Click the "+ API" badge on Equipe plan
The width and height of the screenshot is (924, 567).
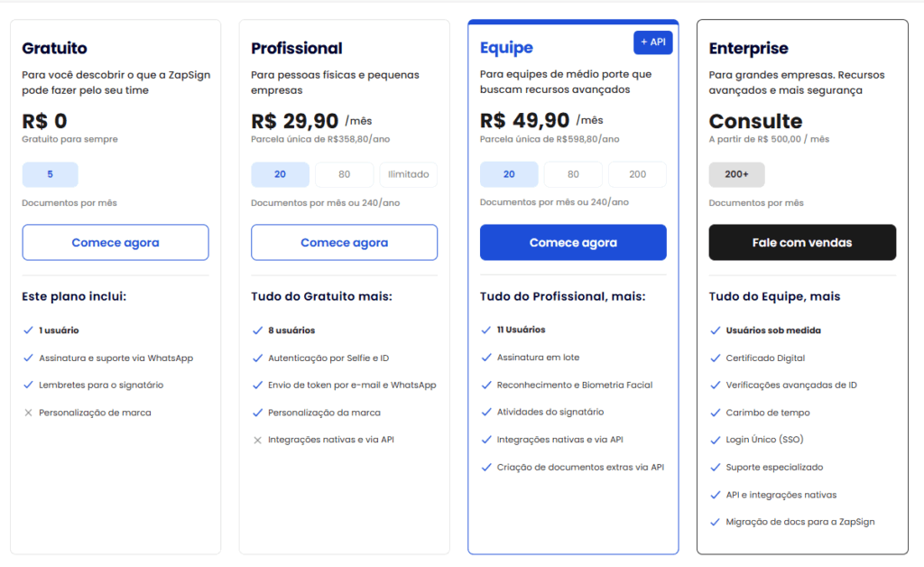[652, 42]
